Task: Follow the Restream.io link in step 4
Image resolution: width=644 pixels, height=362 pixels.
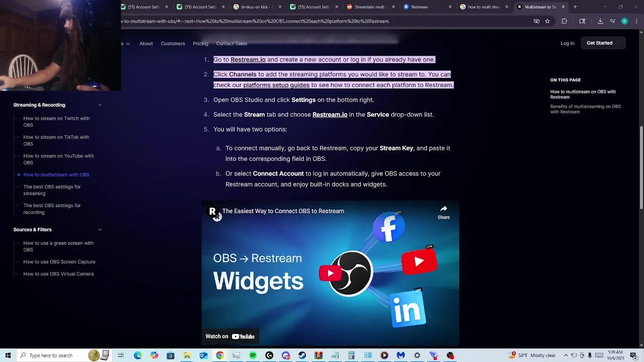Action: (x=330, y=115)
